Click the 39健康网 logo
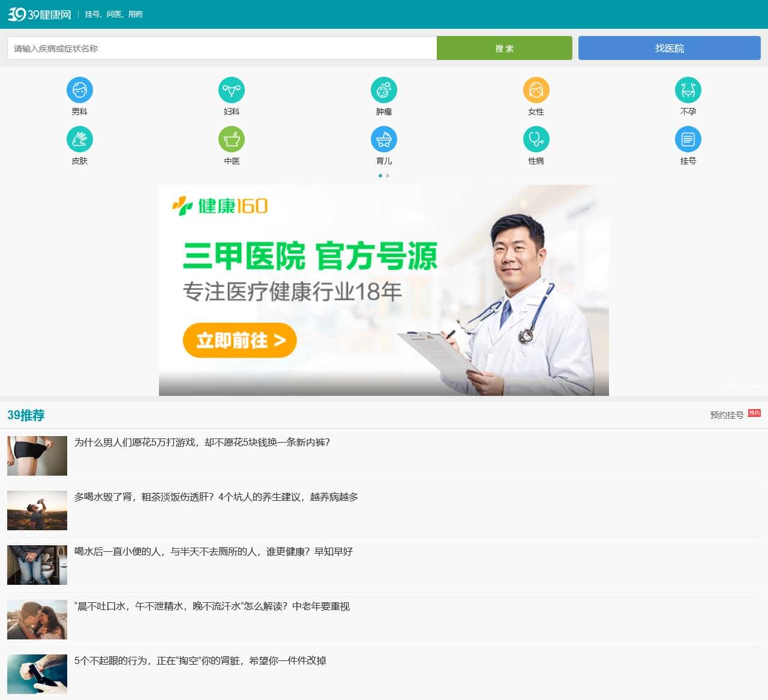768x700 pixels. pos(40,14)
